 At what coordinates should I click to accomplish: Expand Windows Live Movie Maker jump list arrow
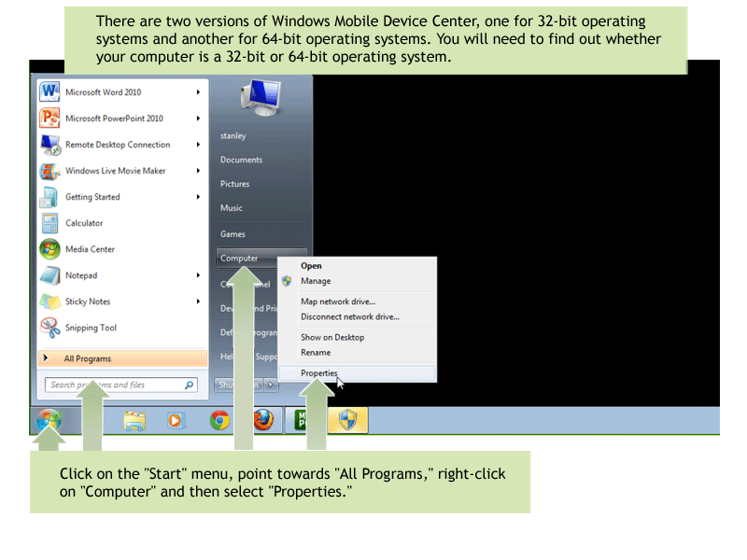click(198, 171)
